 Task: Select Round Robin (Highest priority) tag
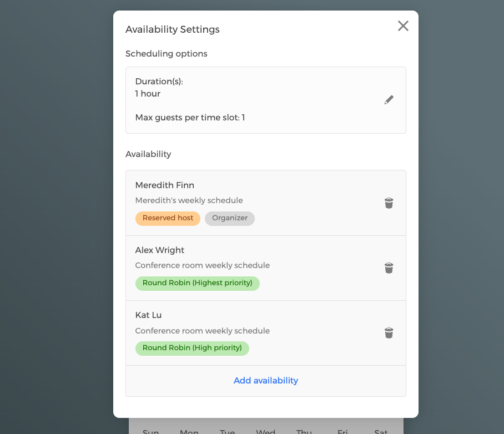(x=197, y=283)
